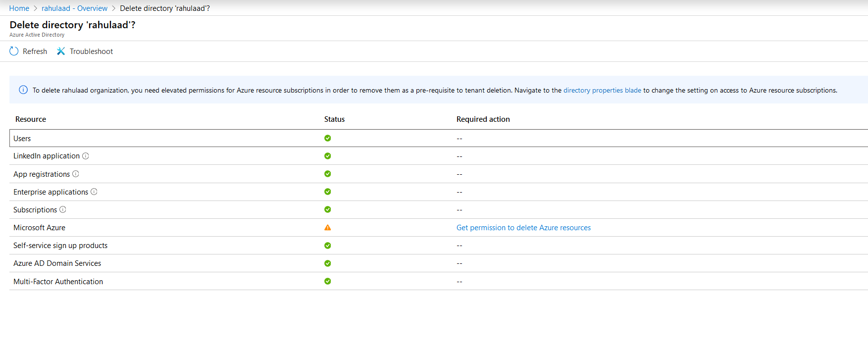Click green check status for Users
The height and width of the screenshot is (352, 868).
click(328, 138)
